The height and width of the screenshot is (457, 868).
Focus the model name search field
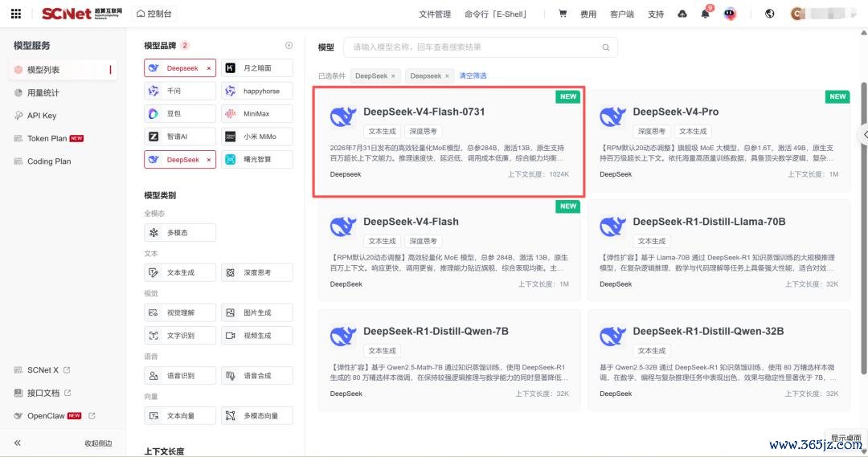[x=481, y=47]
